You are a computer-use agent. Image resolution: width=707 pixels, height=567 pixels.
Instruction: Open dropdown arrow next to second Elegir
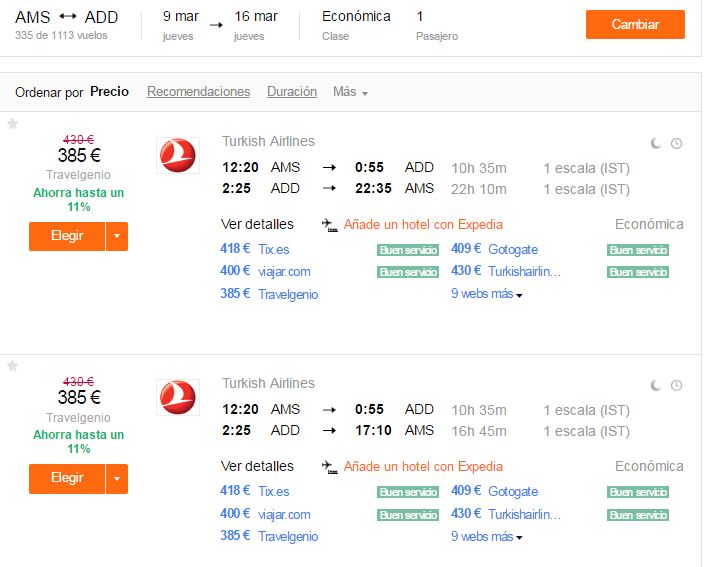point(117,478)
